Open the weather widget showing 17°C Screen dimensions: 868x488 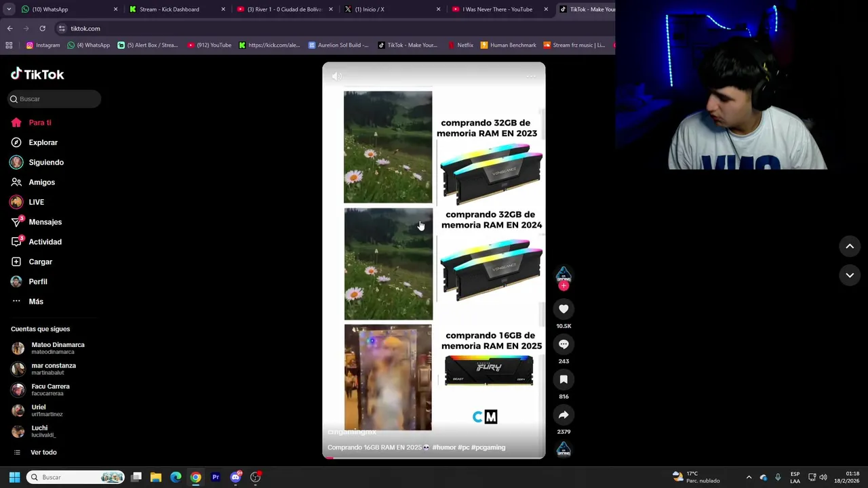(x=696, y=477)
